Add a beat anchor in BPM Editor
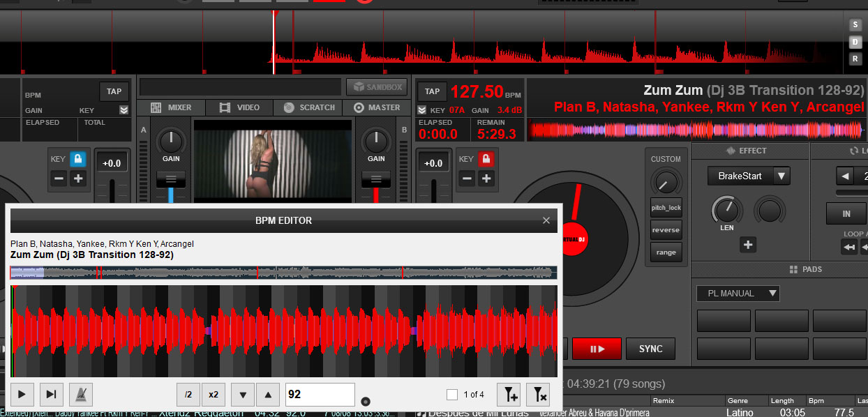868x417 pixels. [508, 394]
